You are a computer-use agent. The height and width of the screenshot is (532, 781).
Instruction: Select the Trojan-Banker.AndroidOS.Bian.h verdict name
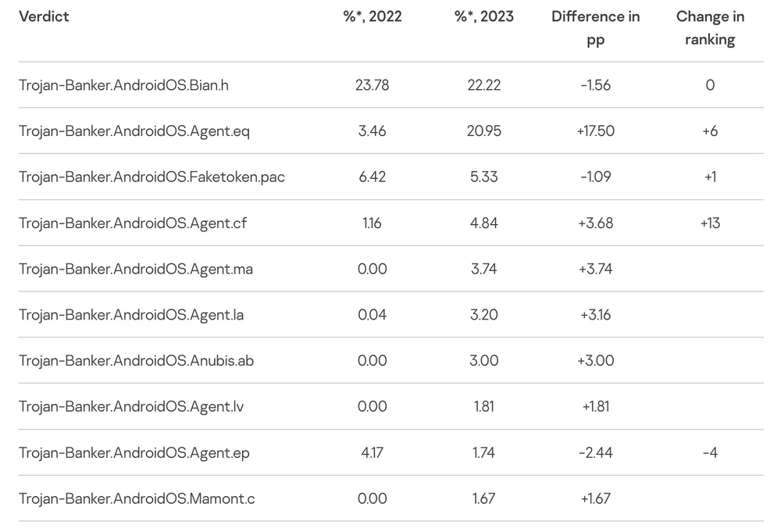tap(123, 85)
